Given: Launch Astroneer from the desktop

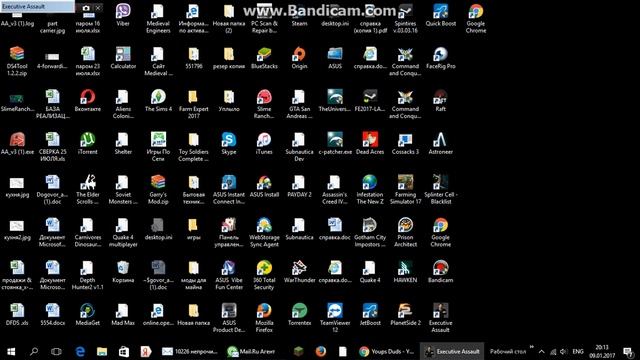Looking at the screenshot, I should coord(440,144).
